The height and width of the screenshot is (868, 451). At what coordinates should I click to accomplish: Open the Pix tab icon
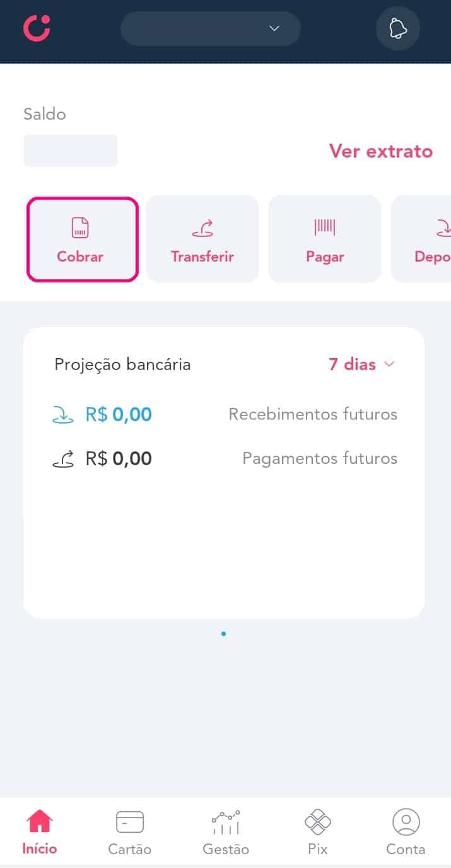pyautogui.click(x=318, y=823)
